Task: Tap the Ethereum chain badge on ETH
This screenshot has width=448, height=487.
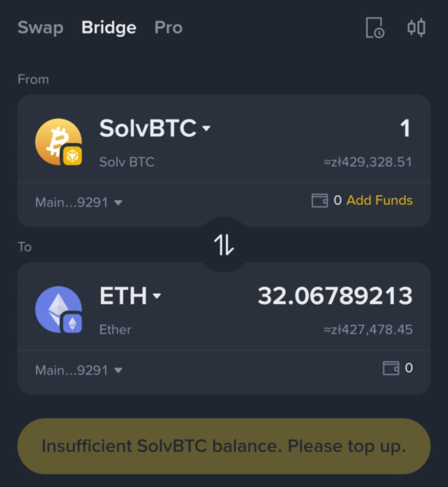Action: coord(73,324)
